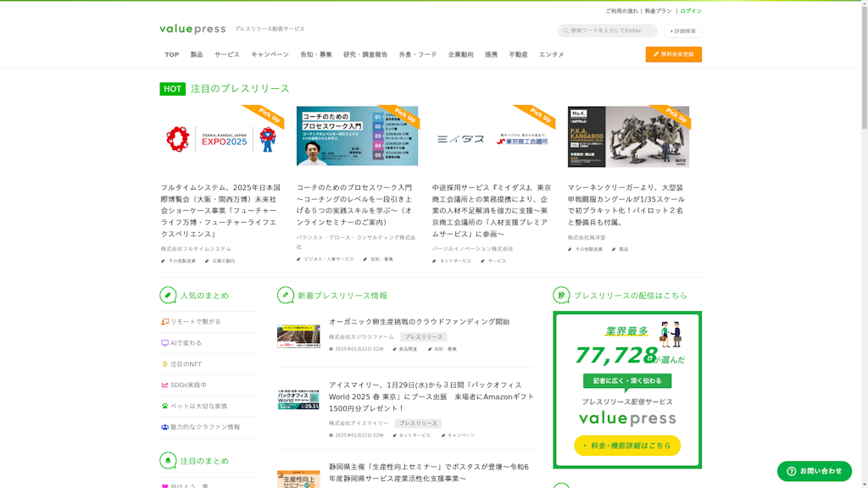Image resolution: width=868 pixels, height=488 pixels.
Task: Click the yellow 料金・機能詳細はこちら button
Action: 627,446
